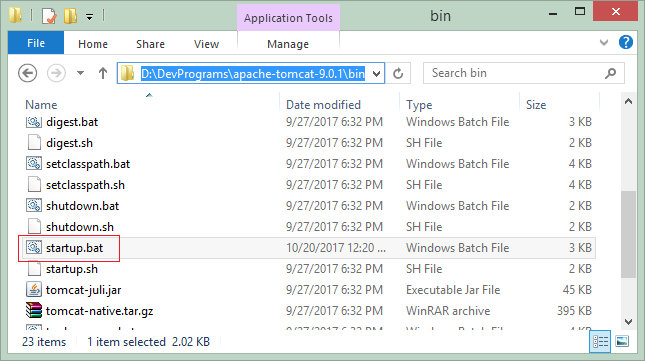Click the setclasspath.sh file name

click(x=85, y=185)
